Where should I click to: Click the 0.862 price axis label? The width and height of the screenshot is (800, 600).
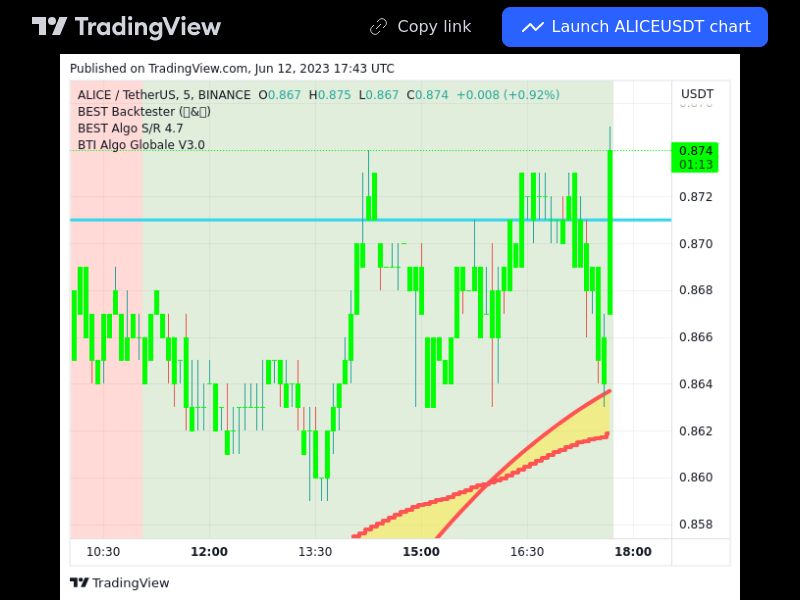pyautogui.click(x=695, y=431)
